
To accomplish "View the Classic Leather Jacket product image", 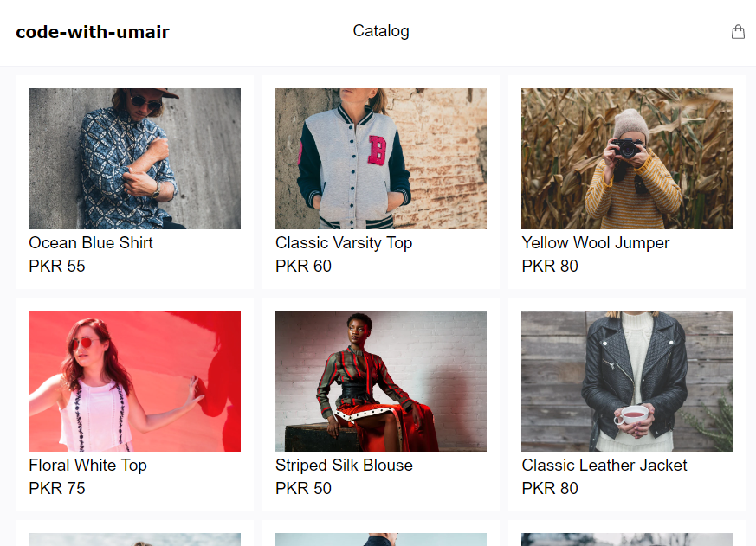I will [627, 381].
